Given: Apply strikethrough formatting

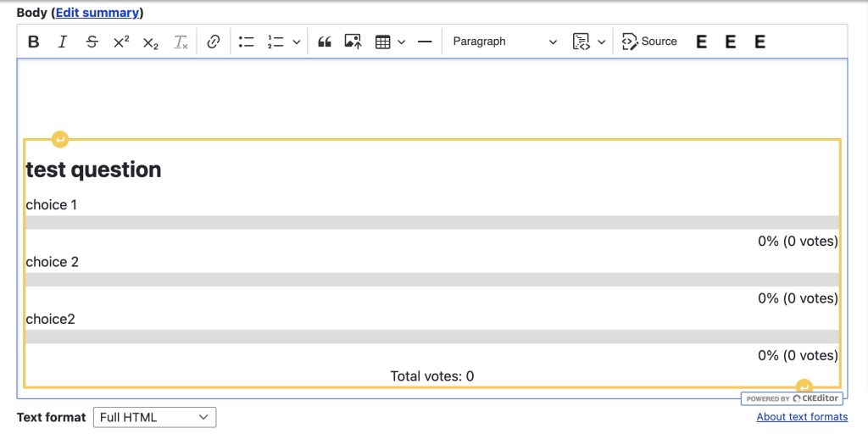Looking at the screenshot, I should (92, 42).
